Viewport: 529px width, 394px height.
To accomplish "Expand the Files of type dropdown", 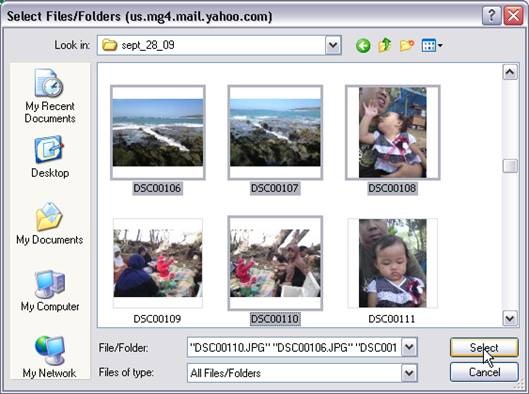I will click(x=409, y=373).
